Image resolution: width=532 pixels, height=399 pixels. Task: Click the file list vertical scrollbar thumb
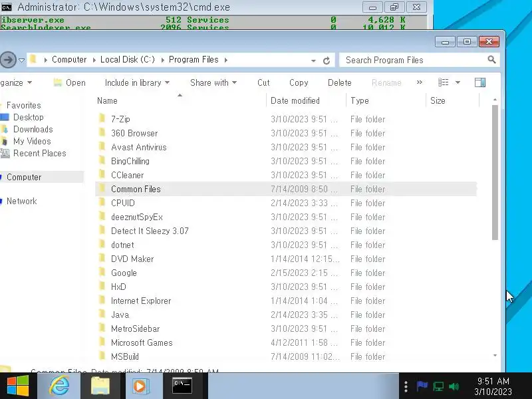click(x=495, y=172)
